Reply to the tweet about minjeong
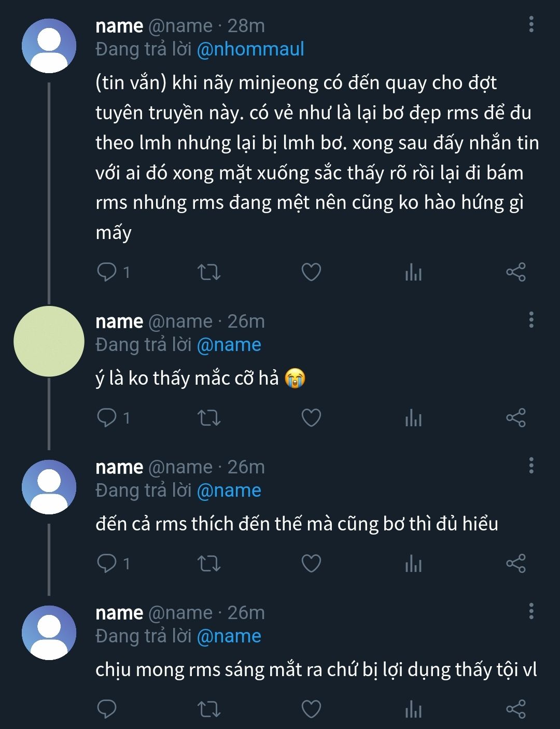Viewport: 560px width, 729px height. pyautogui.click(x=107, y=272)
